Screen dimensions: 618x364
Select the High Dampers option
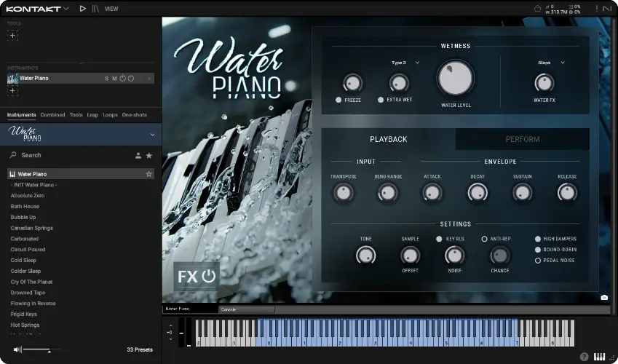pyautogui.click(x=538, y=239)
